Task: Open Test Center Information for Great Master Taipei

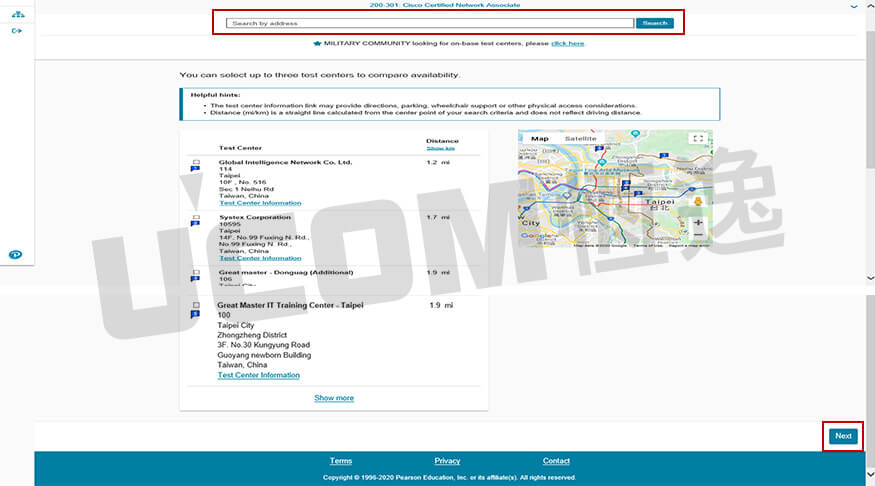Action: 258,375
